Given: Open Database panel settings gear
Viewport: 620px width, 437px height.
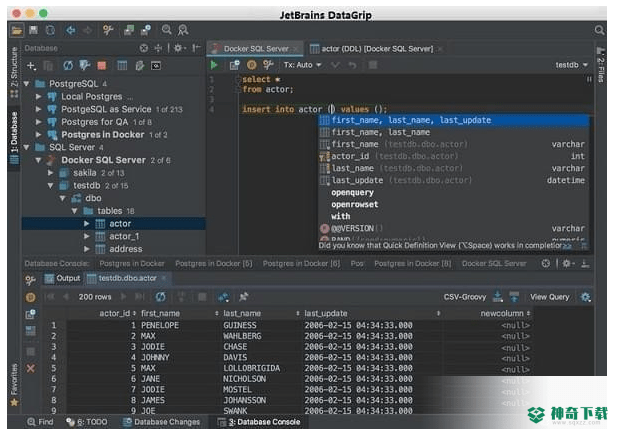Looking at the screenshot, I should tap(178, 48).
